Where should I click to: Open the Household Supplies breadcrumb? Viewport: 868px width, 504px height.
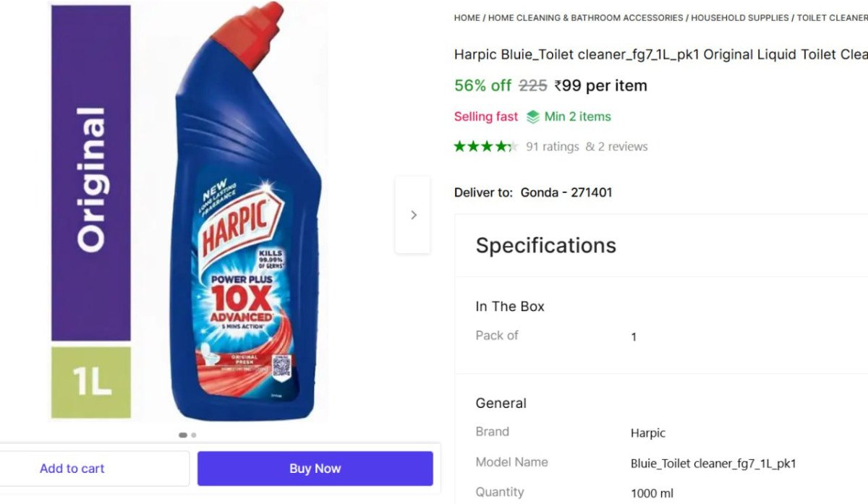point(739,17)
